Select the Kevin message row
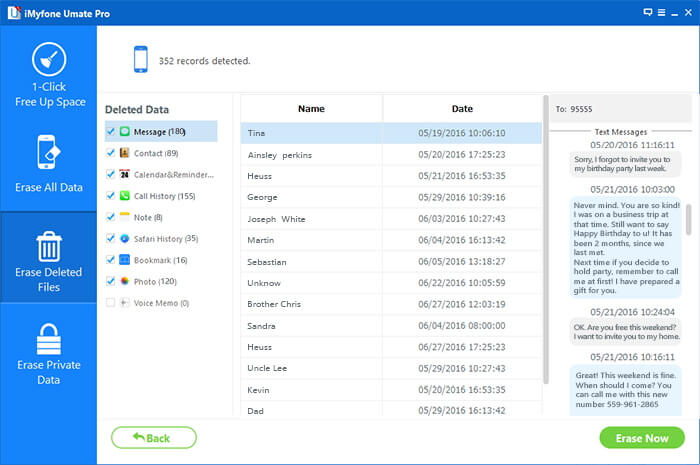 391,390
